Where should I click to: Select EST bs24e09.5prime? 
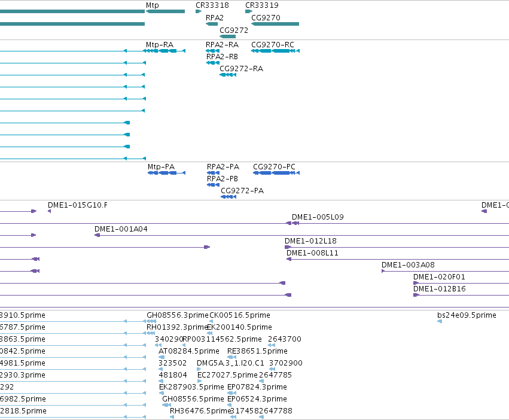coord(467,315)
